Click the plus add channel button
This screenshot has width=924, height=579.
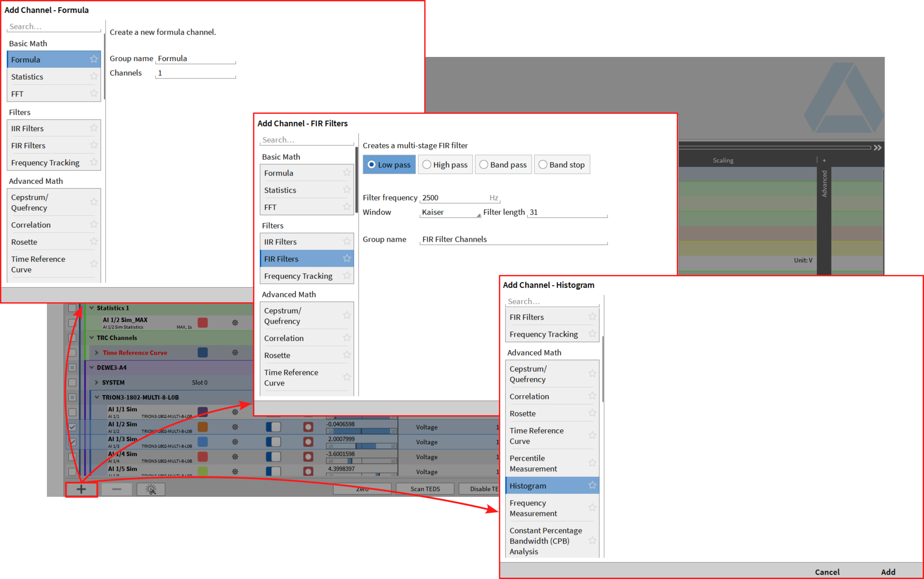pos(81,489)
